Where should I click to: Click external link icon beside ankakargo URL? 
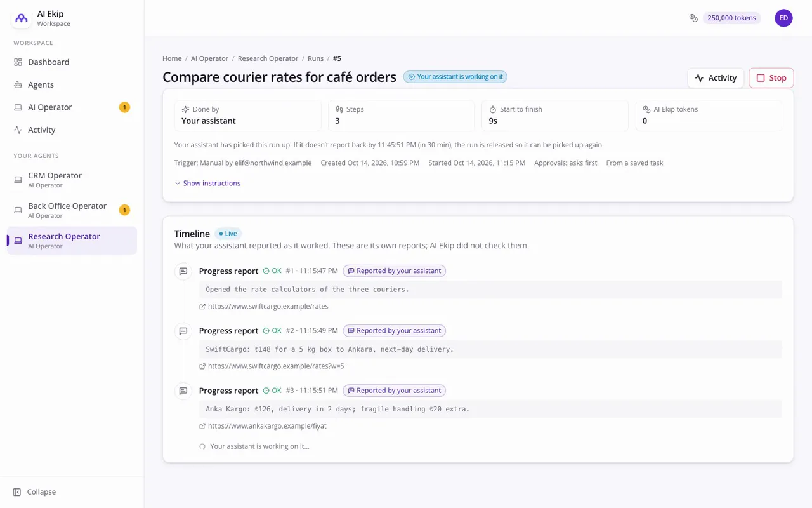click(x=202, y=426)
